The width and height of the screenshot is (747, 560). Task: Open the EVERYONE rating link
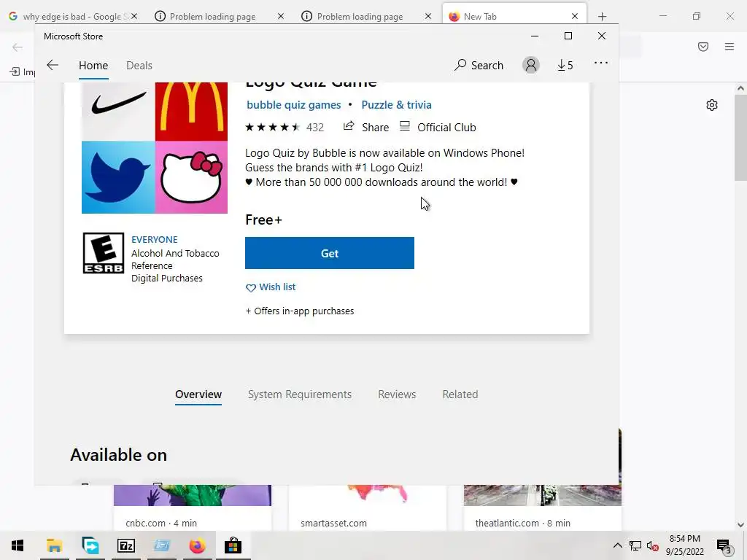[155, 239]
